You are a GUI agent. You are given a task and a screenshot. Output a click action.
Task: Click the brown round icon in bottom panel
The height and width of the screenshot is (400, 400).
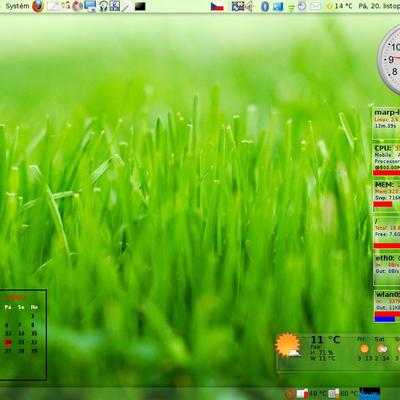coord(289,394)
